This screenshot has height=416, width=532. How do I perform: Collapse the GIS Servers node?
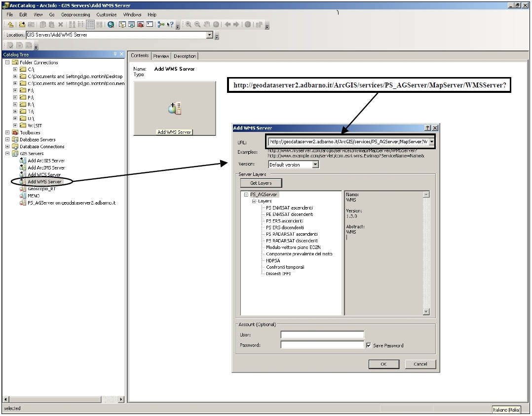(7, 154)
